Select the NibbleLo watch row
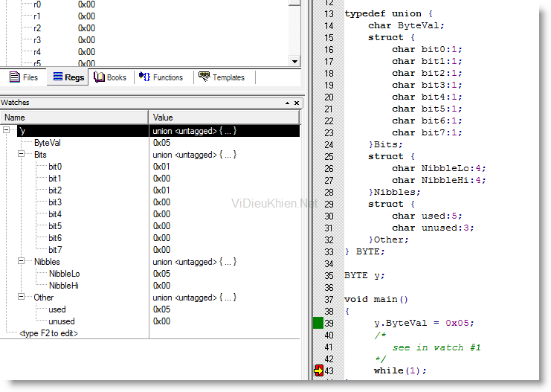The width and height of the screenshot is (551, 392). click(x=64, y=274)
